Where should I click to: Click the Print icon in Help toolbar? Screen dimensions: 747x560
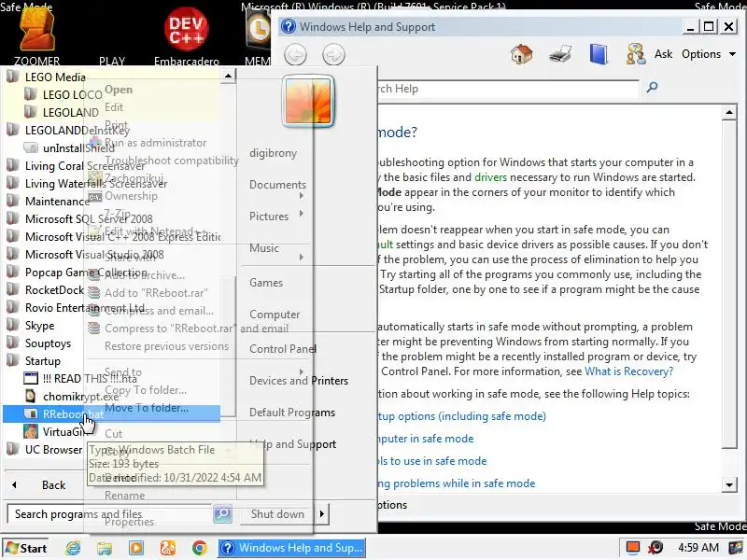560,54
